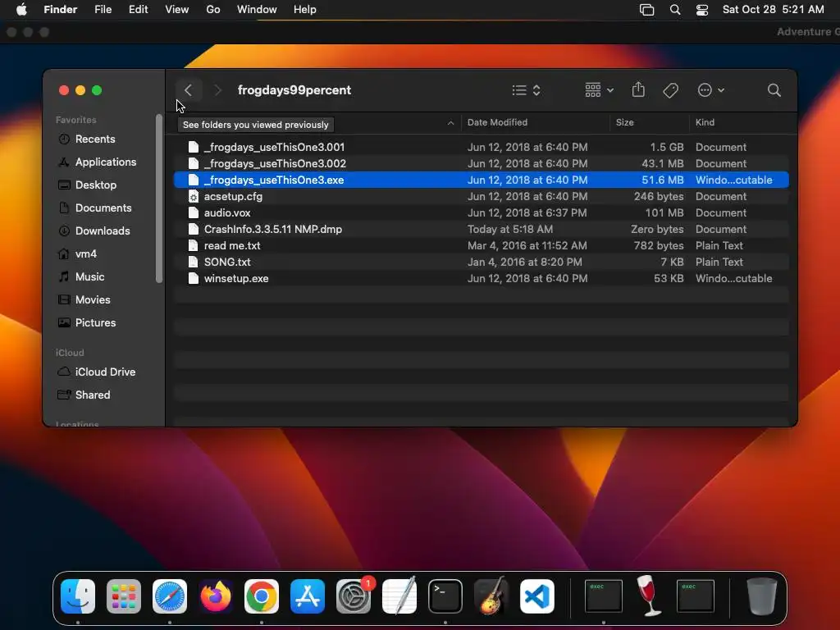Open Launchpad from the Dock
Image resolution: width=840 pixels, height=630 pixels.
[124, 596]
